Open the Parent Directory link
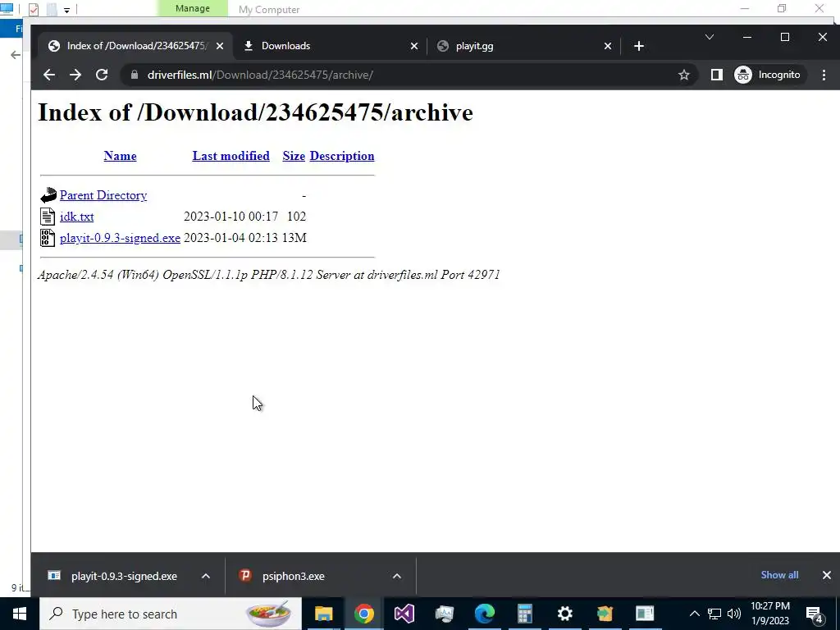This screenshot has height=630, width=840. [x=103, y=195]
